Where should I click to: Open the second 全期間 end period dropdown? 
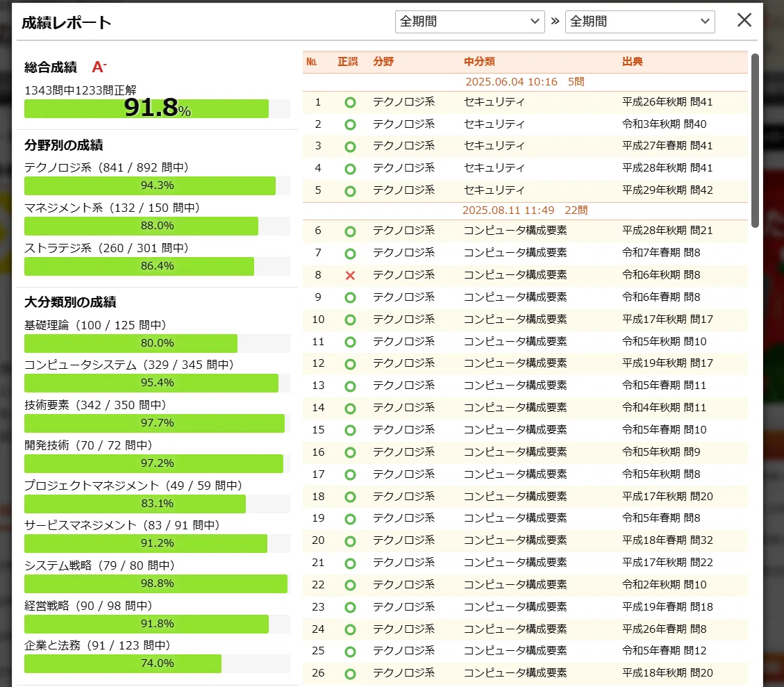640,22
